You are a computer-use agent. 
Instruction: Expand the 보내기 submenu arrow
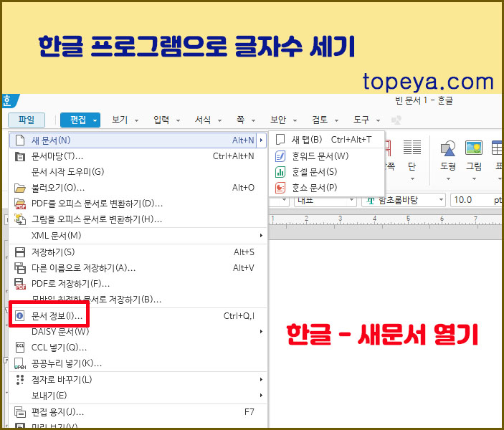pyautogui.click(x=261, y=396)
